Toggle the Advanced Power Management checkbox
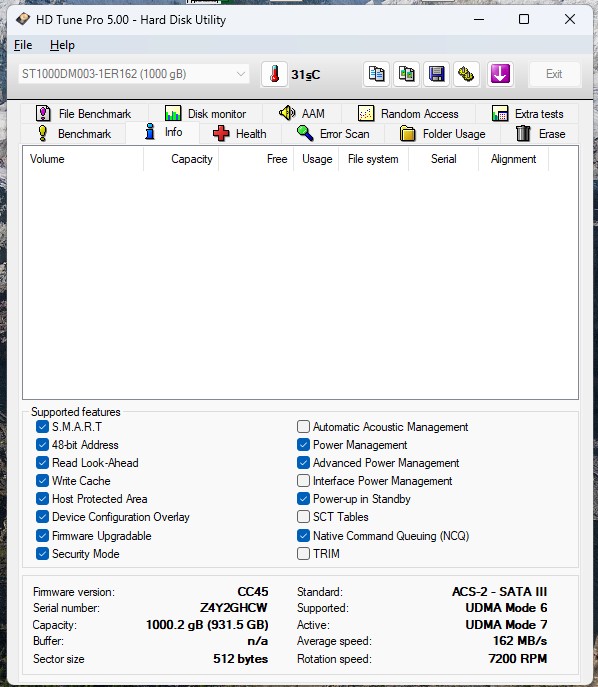 [x=303, y=463]
